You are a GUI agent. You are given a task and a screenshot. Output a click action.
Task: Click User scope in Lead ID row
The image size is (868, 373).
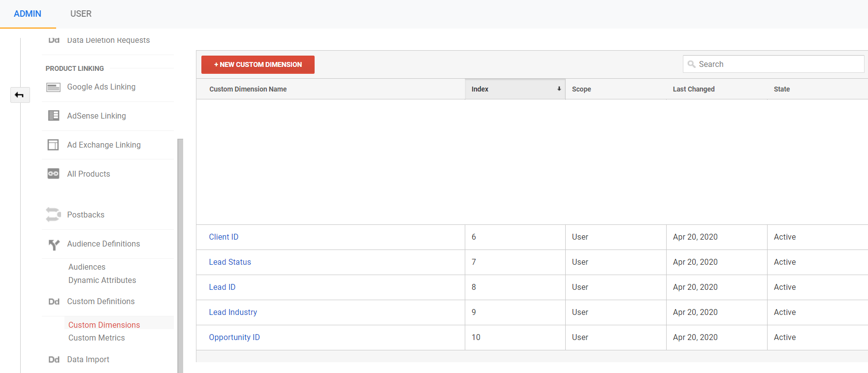click(580, 287)
